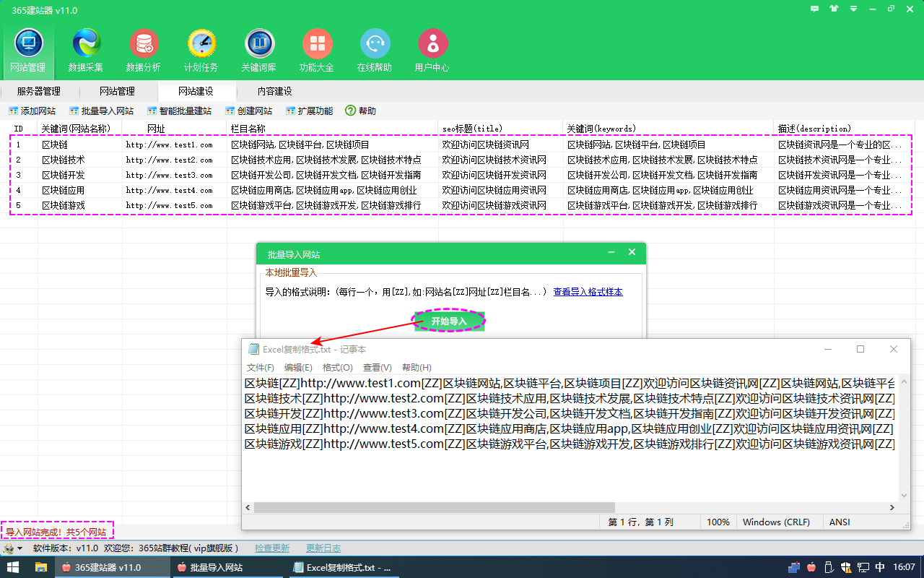Maximize the Notepad window
Image resolution: width=924 pixels, height=578 pixels.
click(x=860, y=349)
